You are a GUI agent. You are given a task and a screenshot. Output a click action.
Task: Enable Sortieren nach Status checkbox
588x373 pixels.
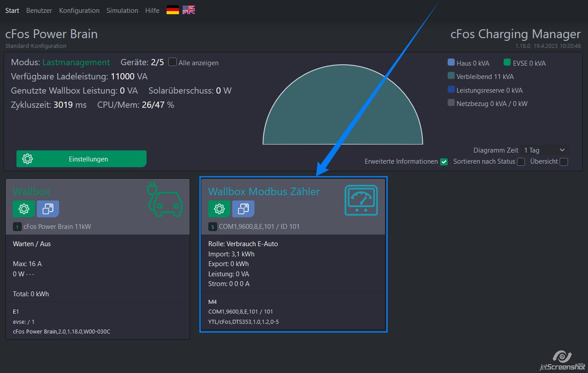(521, 162)
